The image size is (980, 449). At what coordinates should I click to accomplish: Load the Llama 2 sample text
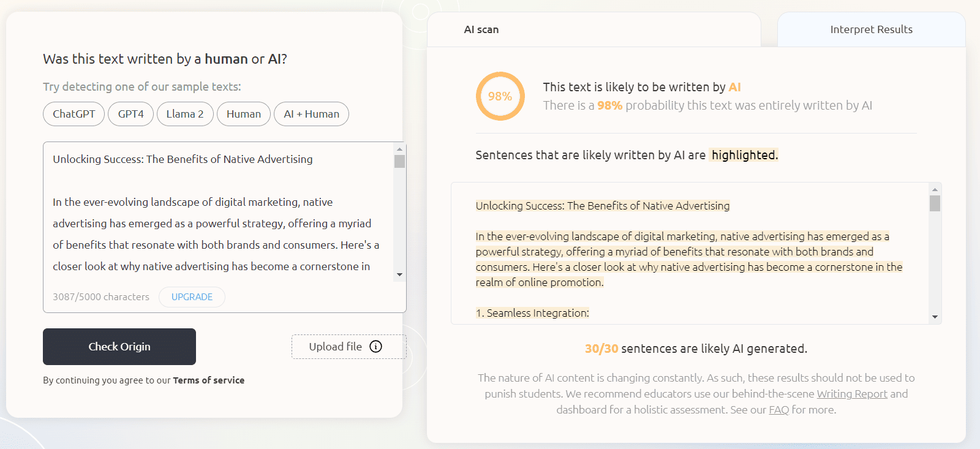point(185,114)
